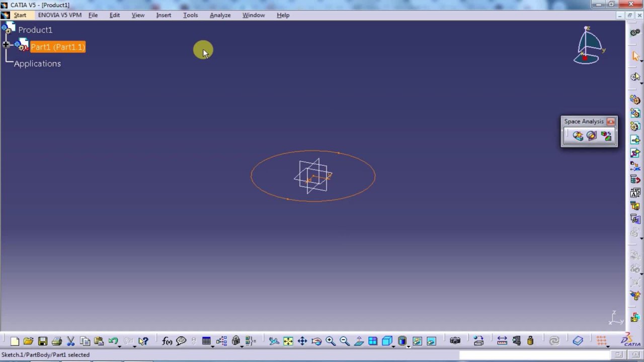The width and height of the screenshot is (644, 362).
Task: Select Product1 in the specification tree
Action: tap(35, 30)
